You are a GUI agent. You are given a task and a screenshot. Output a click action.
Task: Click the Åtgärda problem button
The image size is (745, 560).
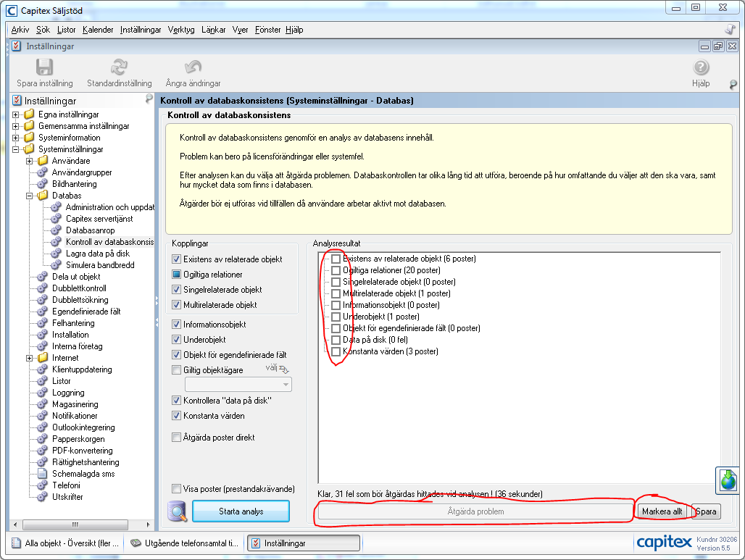pos(475,511)
